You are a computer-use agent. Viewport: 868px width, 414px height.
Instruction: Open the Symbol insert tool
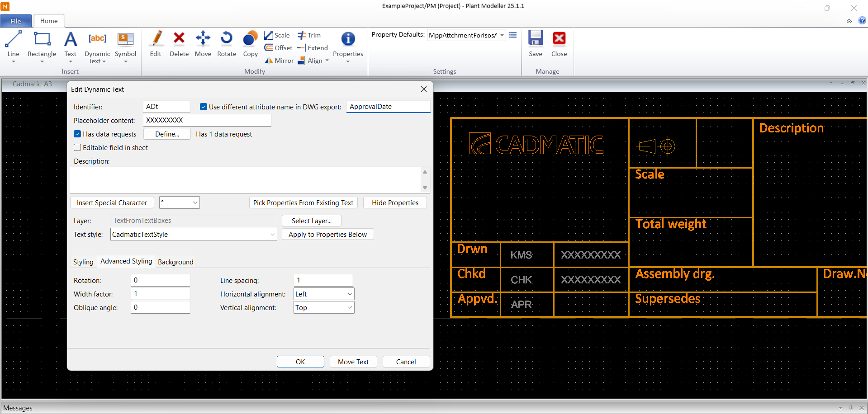pos(125,43)
